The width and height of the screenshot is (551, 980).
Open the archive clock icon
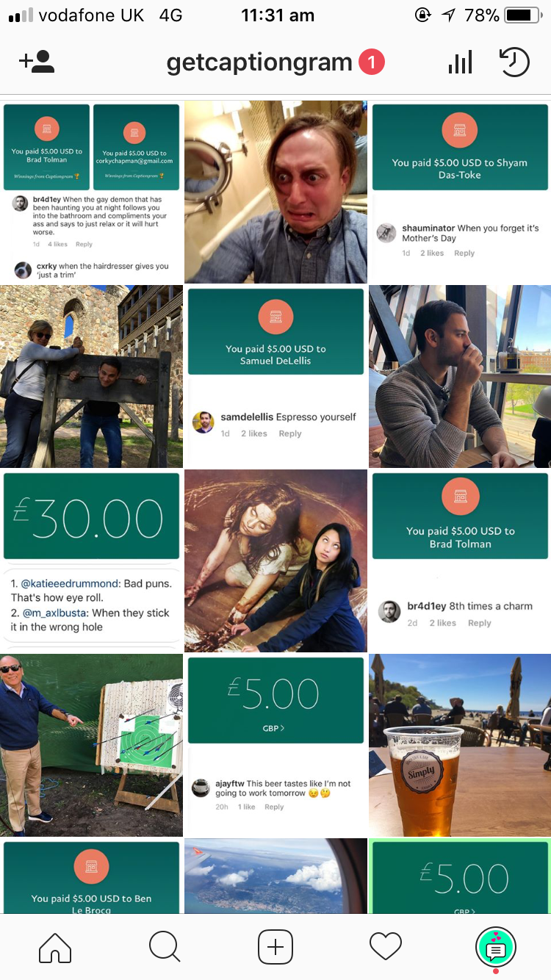[514, 62]
